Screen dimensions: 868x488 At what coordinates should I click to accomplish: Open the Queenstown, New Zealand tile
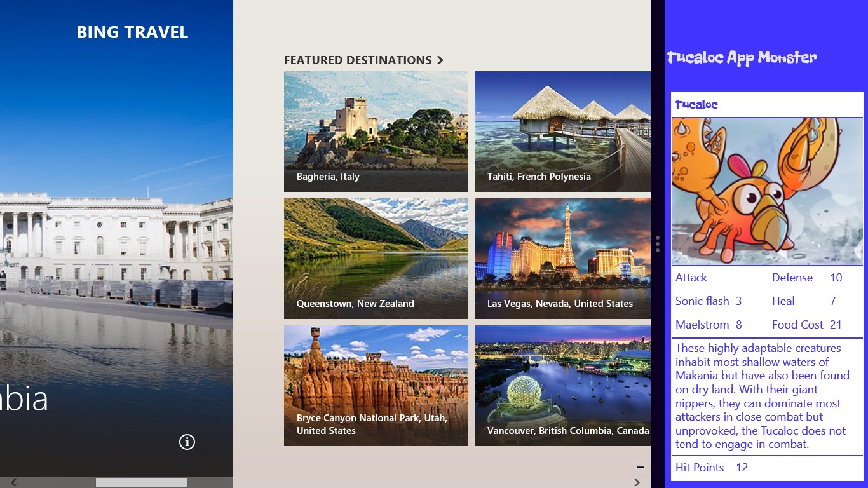376,259
